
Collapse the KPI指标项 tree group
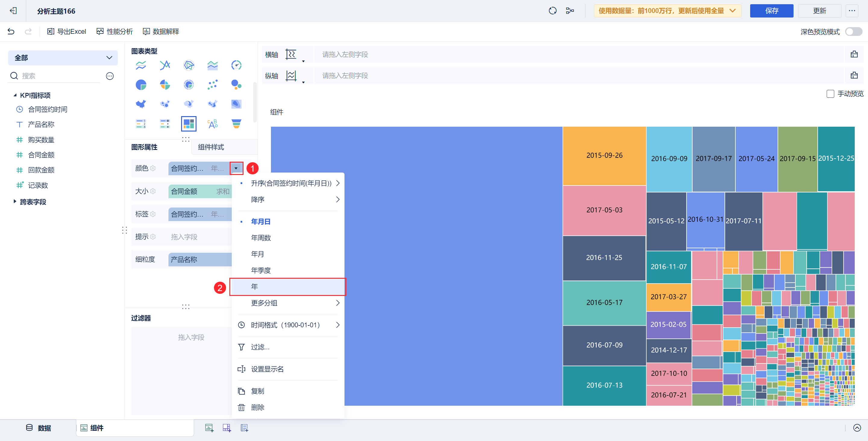pos(15,95)
